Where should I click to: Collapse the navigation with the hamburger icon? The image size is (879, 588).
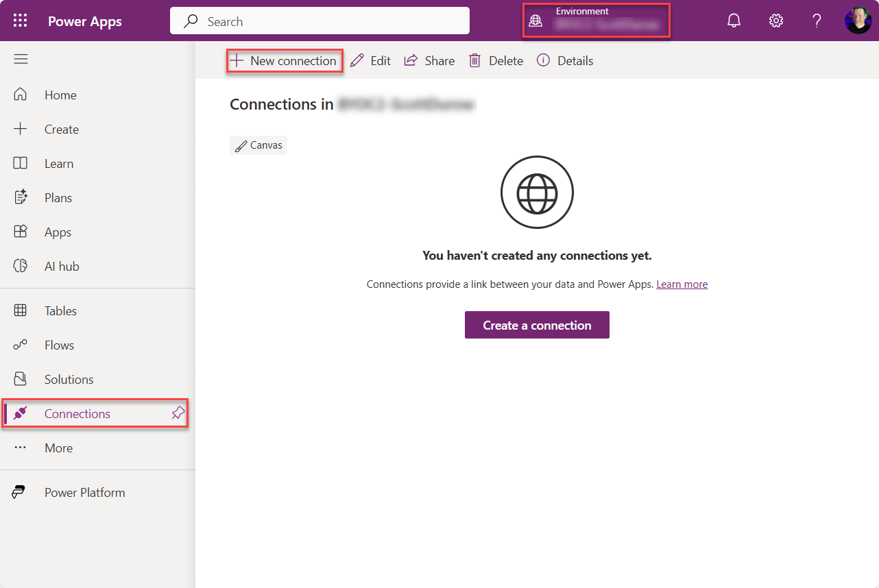[21, 59]
